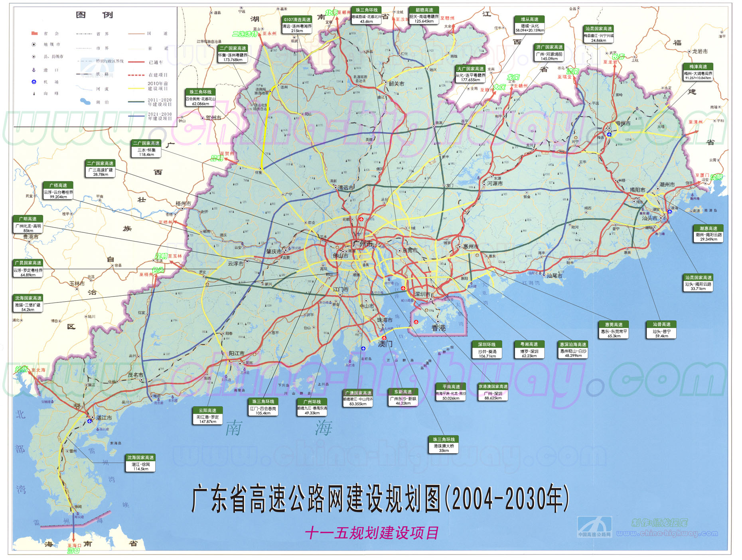Click the 港珠澳大桥 35km callout label
This screenshot has width=742, height=560.
(x=444, y=444)
